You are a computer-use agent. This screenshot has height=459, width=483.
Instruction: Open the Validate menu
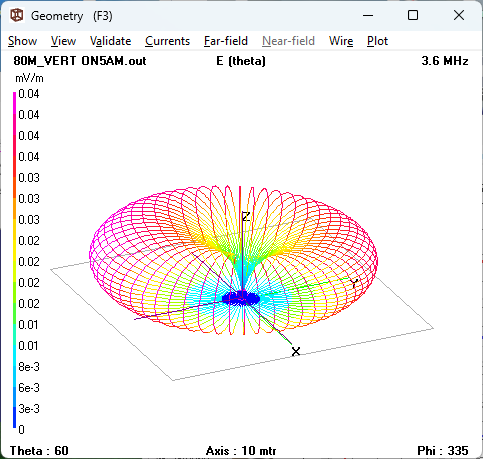click(110, 41)
